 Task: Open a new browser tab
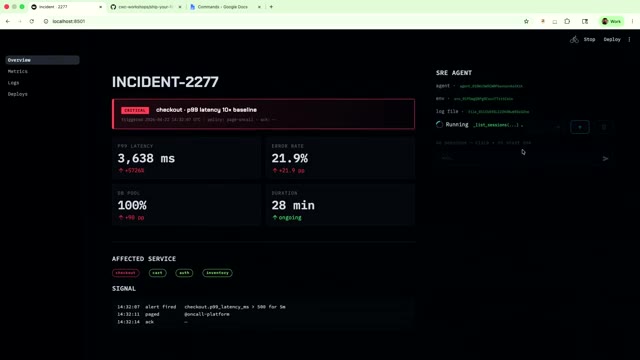tap(271, 7)
